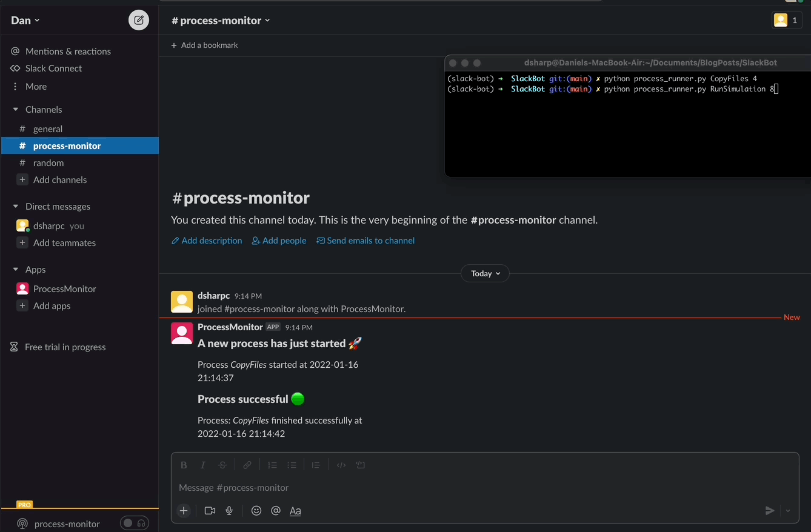811x532 pixels.
Task: Click the blockquote icon
Action: click(x=316, y=465)
